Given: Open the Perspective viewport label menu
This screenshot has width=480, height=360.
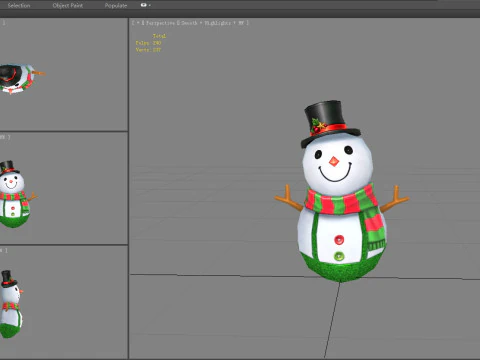Looking at the screenshot, I should pos(160,23).
